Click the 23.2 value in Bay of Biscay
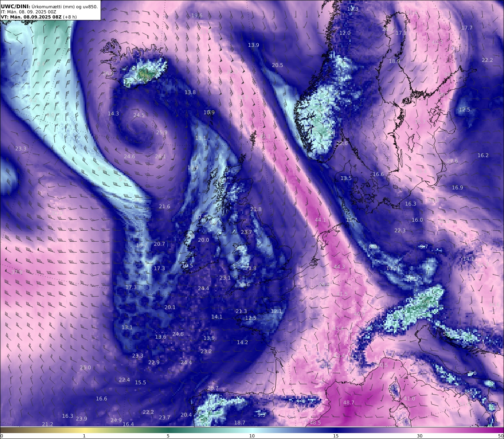This screenshot has height=439, width=504. pyautogui.click(x=206, y=352)
